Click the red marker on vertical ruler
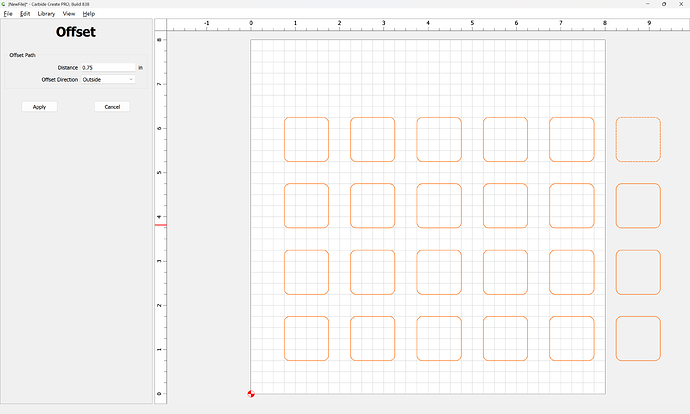 click(161, 225)
